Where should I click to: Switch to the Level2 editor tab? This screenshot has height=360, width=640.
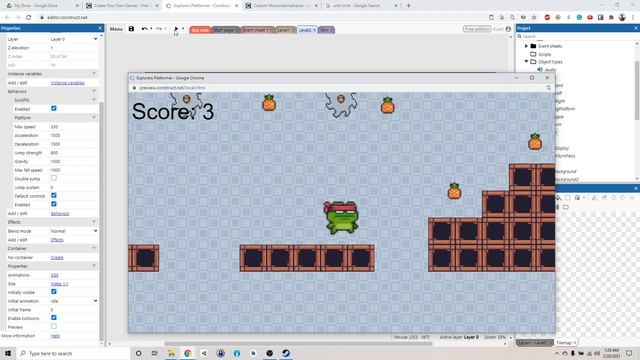click(x=305, y=30)
